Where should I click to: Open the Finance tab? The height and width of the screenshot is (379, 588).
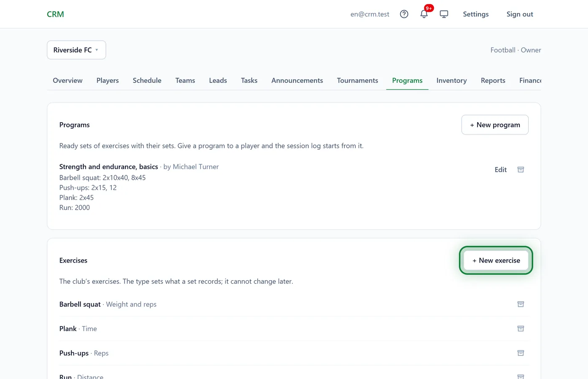point(530,80)
